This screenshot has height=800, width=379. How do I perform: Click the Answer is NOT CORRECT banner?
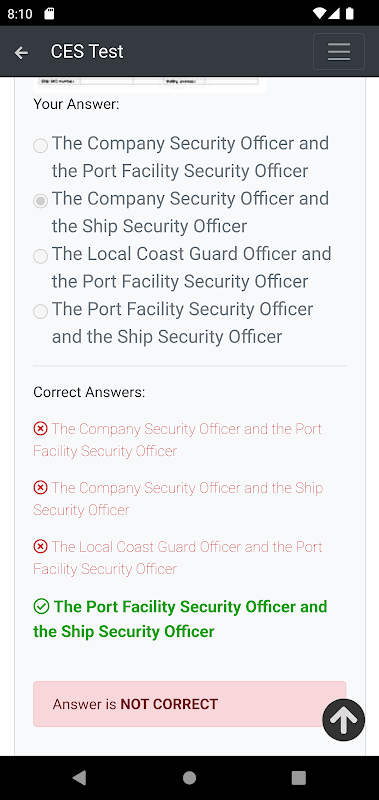[190, 704]
